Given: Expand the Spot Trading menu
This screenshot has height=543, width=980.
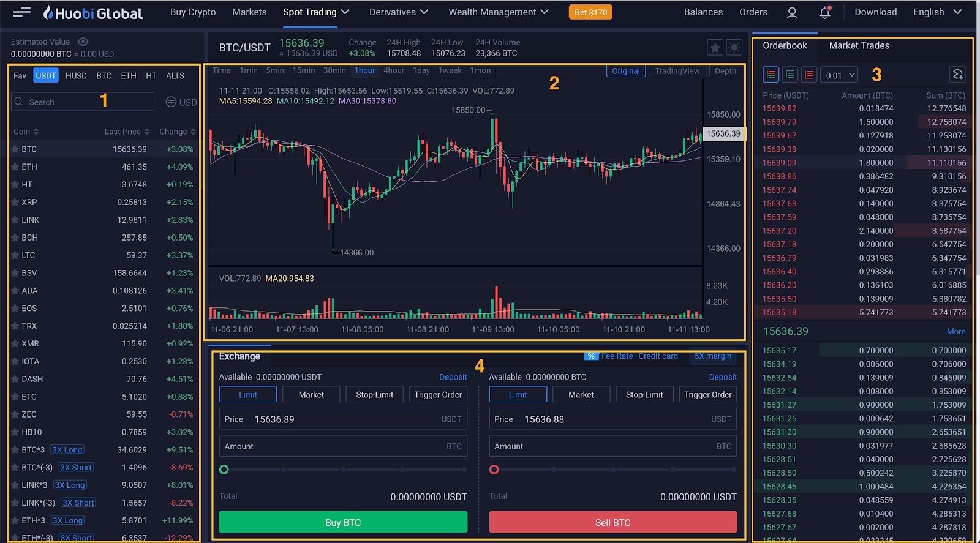Looking at the screenshot, I should click(316, 12).
